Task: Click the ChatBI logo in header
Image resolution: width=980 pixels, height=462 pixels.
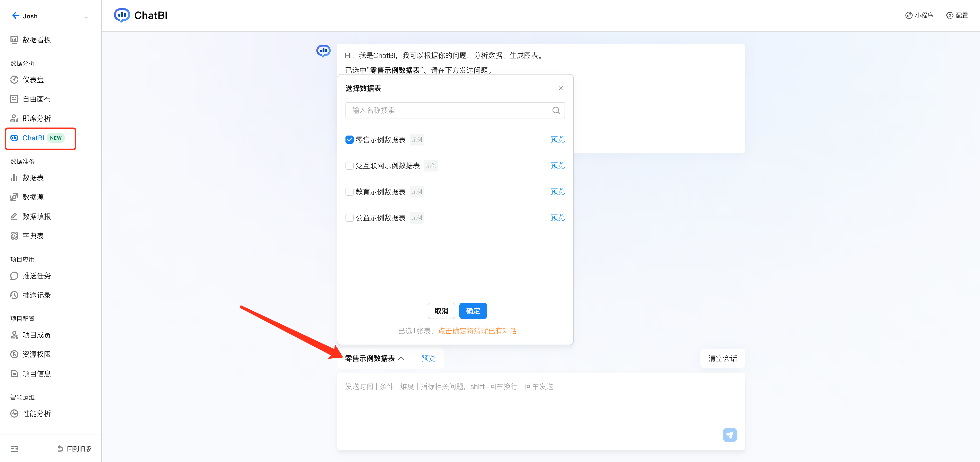Action: point(122,15)
